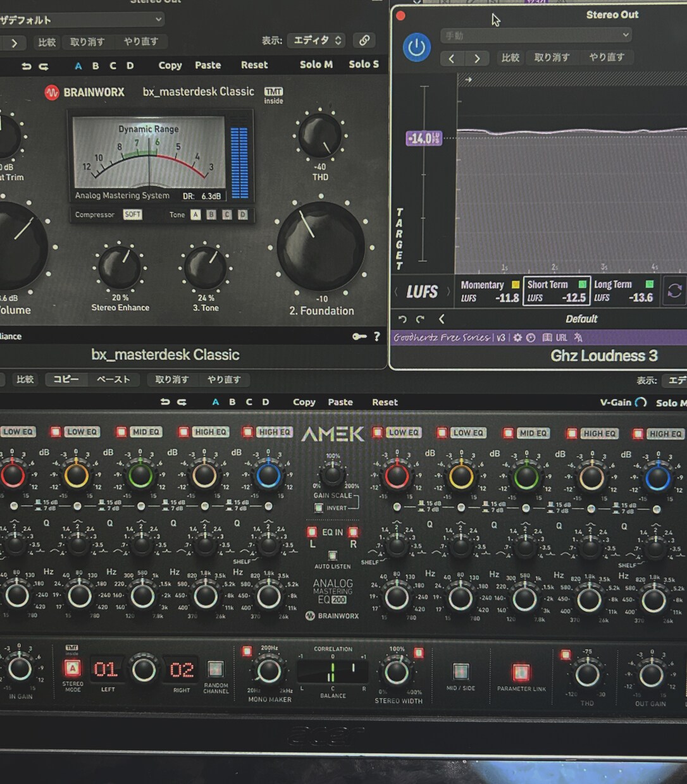The height and width of the screenshot is (784, 687).
Task: Click redo arrow in Ghz Loudness footer
Action: 420,319
